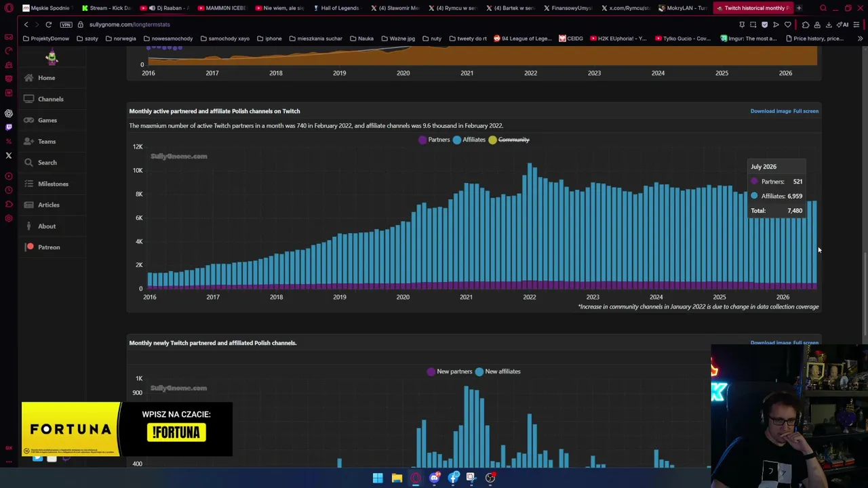Open Twitch panel in the Opera sidebar
The width and height of the screenshot is (868, 488).
tap(9, 127)
